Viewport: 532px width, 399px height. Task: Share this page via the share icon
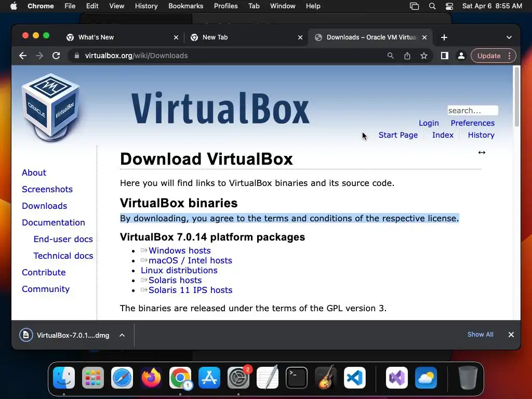407,56
